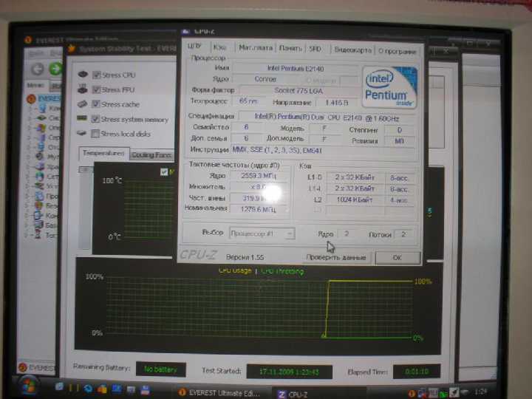Click the Проверить данные button
The image size is (532, 399).
click(336, 258)
